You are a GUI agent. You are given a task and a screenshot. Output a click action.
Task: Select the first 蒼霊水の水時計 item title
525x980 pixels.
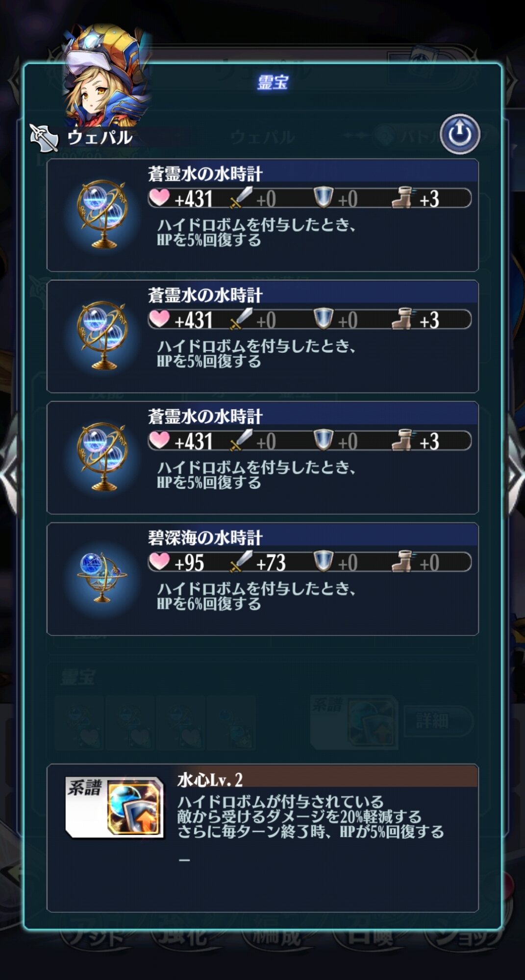click(205, 173)
